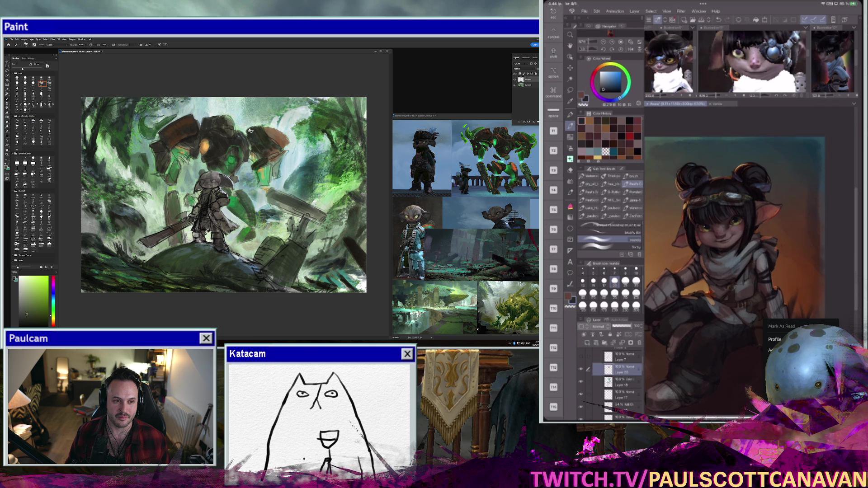The height and width of the screenshot is (488, 868).
Task: Tap the shift modifier on edge keyboard
Action: click(553, 53)
